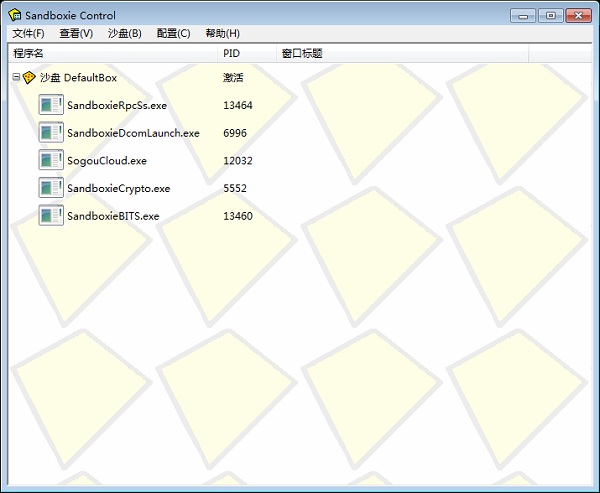
Task: Select SandboxieBITS.exe in the list
Action: coord(113,216)
